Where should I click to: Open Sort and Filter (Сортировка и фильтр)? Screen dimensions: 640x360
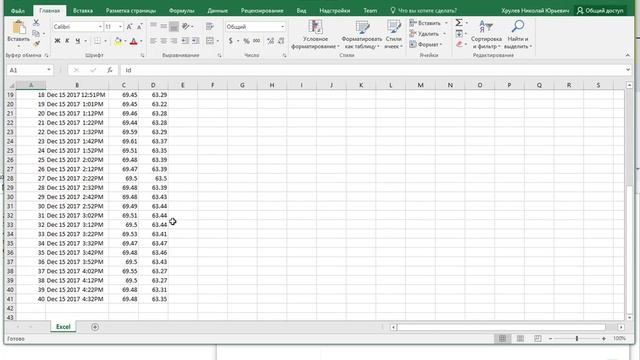(x=486, y=35)
